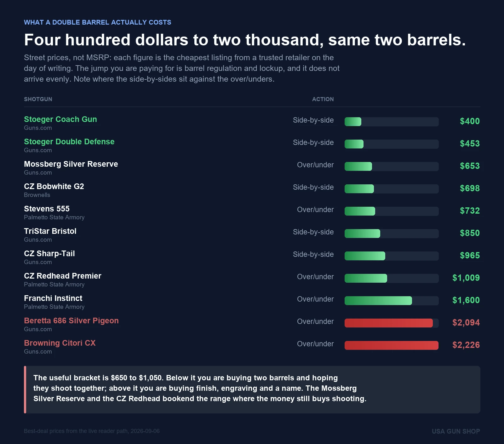Click the useful bracket callout text

click(200, 388)
